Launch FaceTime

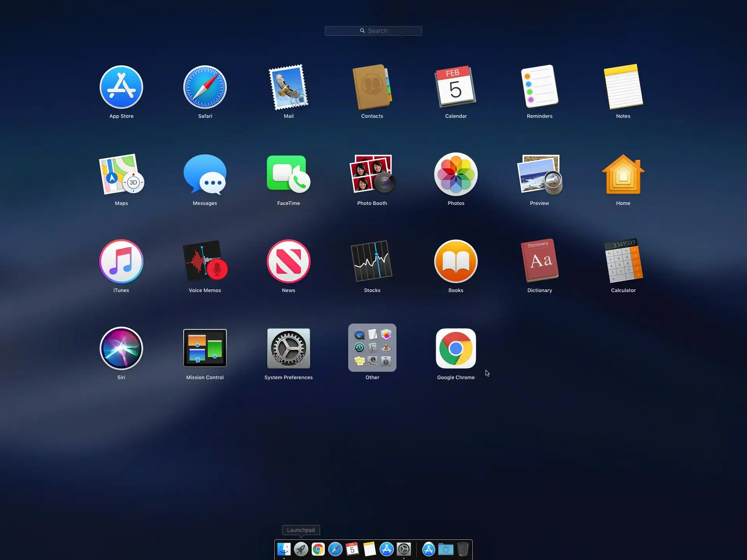pos(288,174)
